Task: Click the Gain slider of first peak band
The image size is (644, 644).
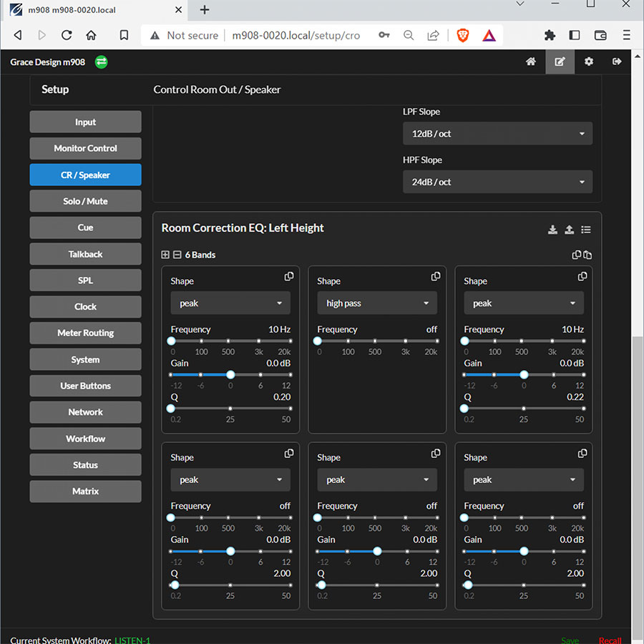Action: tap(230, 374)
